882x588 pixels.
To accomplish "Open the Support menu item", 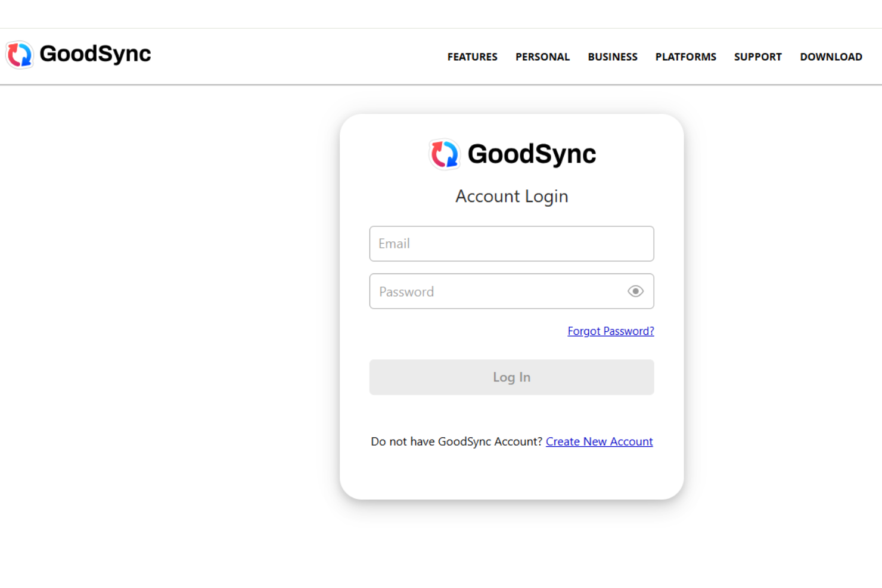I will coord(757,57).
